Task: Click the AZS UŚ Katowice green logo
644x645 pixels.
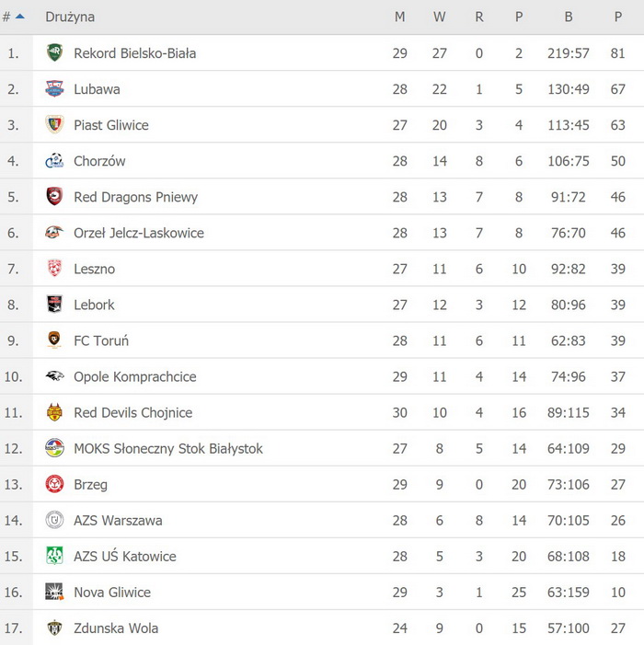Action: tap(54, 556)
